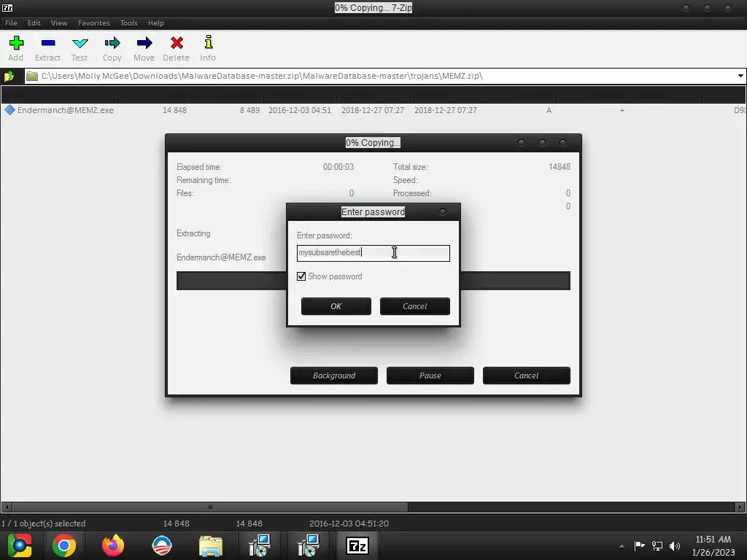
Task: Select the Endermanch@MEMZ.exe file name
Action: pyautogui.click(x=65, y=110)
